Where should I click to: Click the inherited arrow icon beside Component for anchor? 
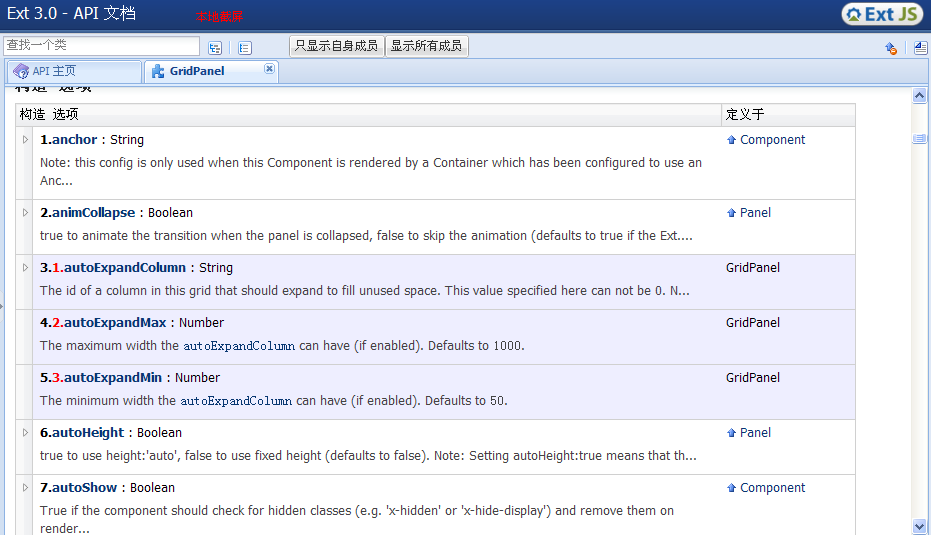pyautogui.click(x=732, y=140)
